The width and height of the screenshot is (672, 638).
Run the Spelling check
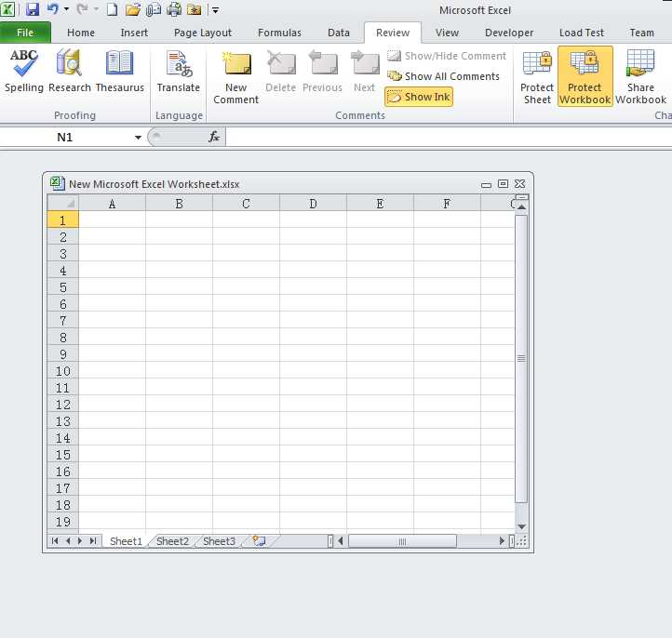24,71
